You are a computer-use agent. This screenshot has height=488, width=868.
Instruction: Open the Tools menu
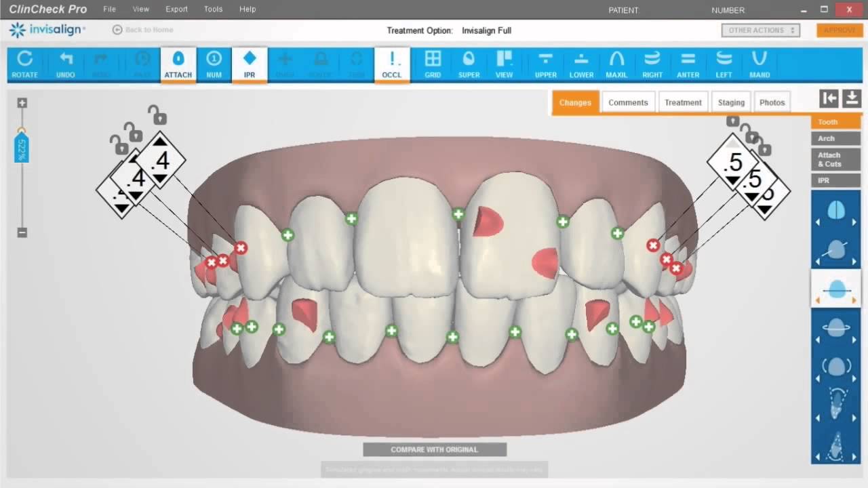[213, 9]
